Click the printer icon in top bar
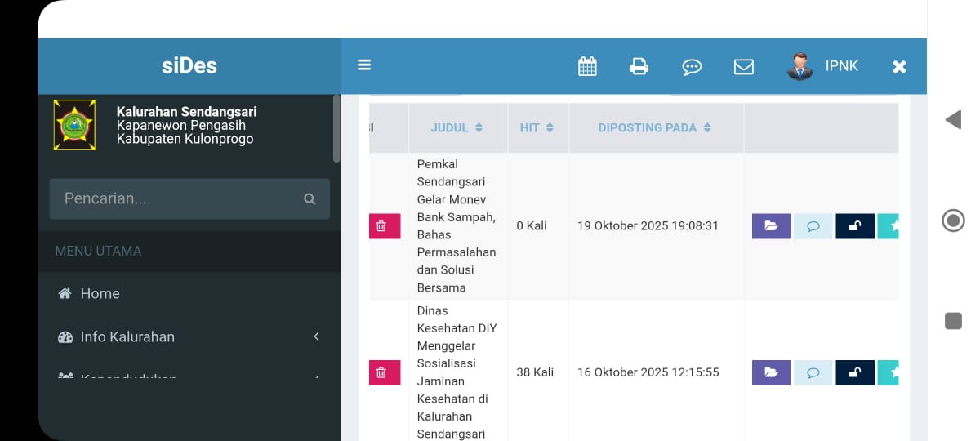This screenshot has width=980, height=441. (x=639, y=66)
